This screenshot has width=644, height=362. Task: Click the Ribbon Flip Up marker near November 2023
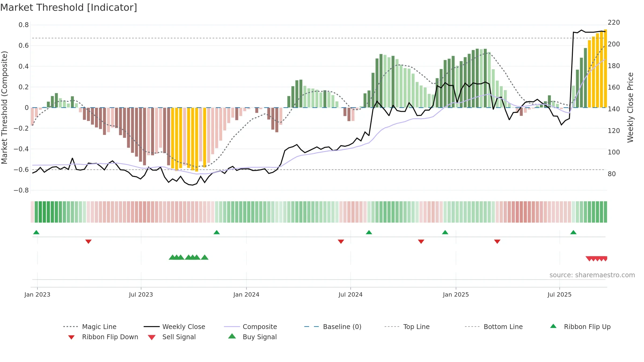point(217,232)
